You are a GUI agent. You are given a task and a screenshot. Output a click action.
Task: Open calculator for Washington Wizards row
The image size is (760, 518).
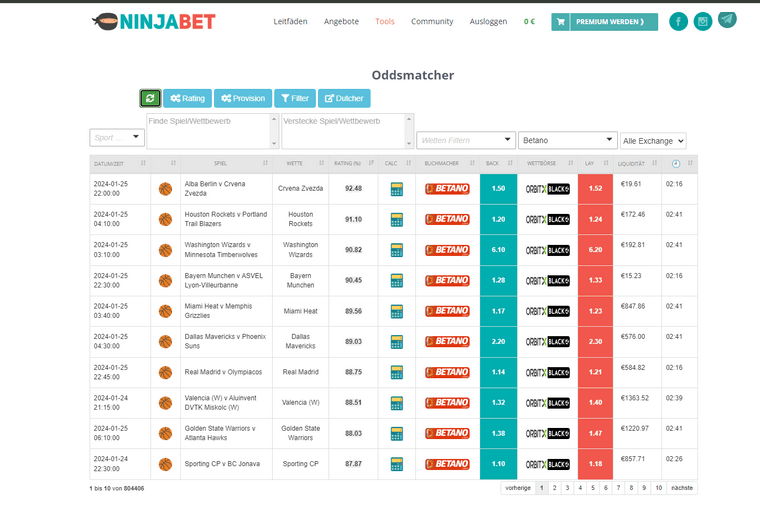[396, 250]
